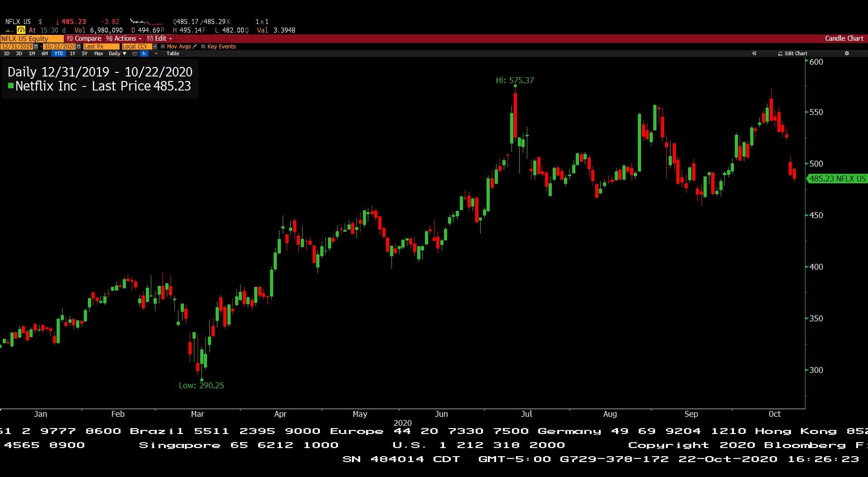Click the yellow gauge icon beside At 15:30
The height and width of the screenshot is (477, 868).
(x=21, y=30)
